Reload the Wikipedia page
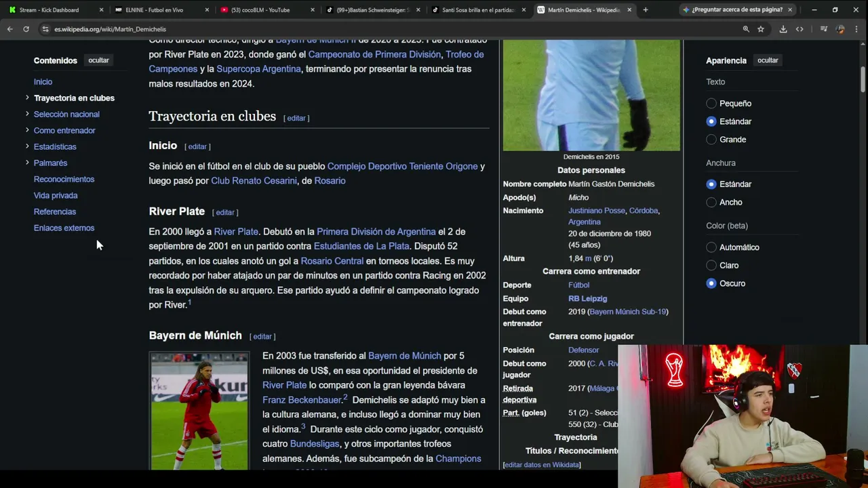Screen dimensions: 868x488 26,29
